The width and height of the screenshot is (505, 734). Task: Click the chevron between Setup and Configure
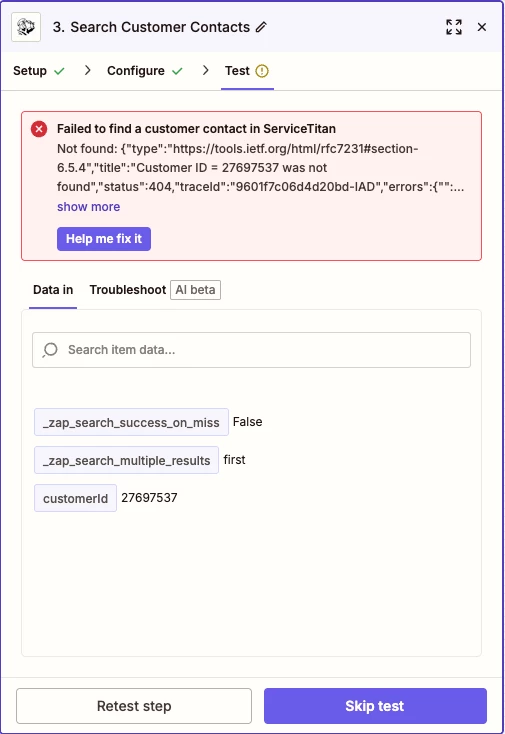click(x=88, y=71)
